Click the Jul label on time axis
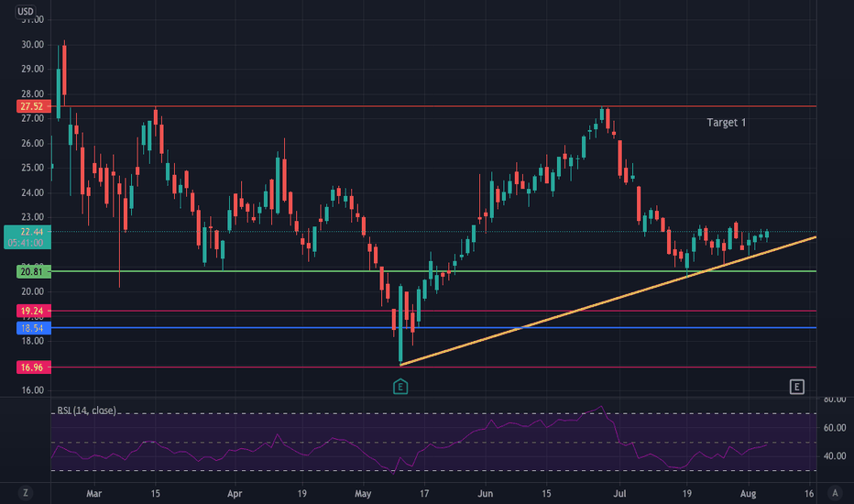Image resolution: width=854 pixels, height=504 pixels. tap(619, 494)
